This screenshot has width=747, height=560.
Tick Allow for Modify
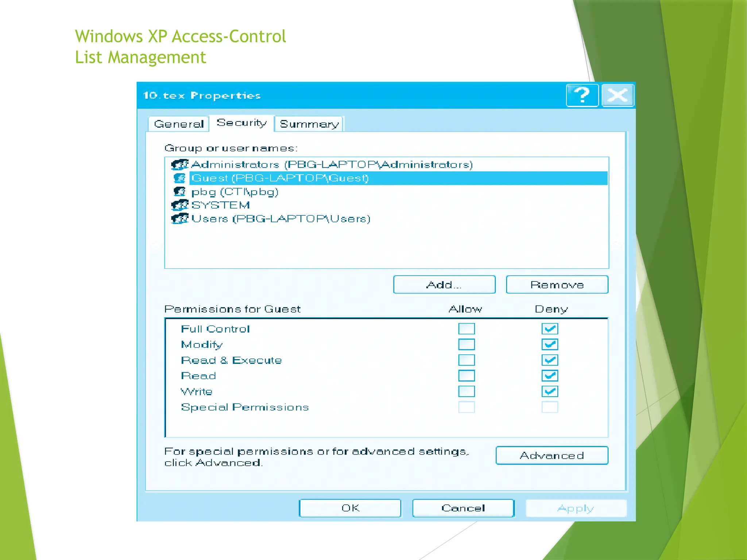click(x=467, y=345)
